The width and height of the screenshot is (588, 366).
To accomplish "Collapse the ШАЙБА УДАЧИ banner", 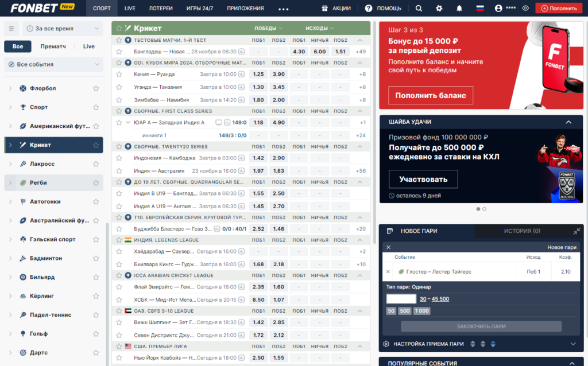I will pos(568,122).
